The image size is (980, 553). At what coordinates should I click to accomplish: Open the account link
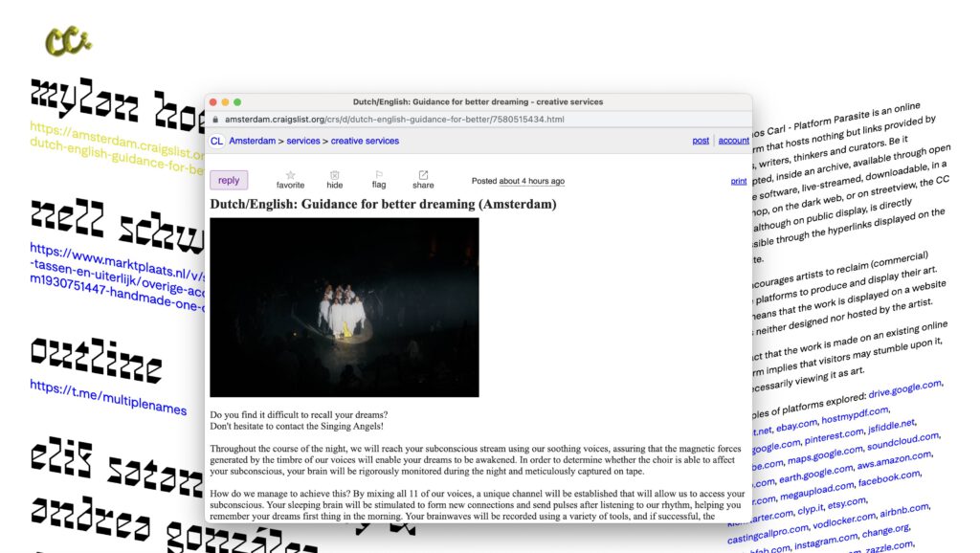734,141
